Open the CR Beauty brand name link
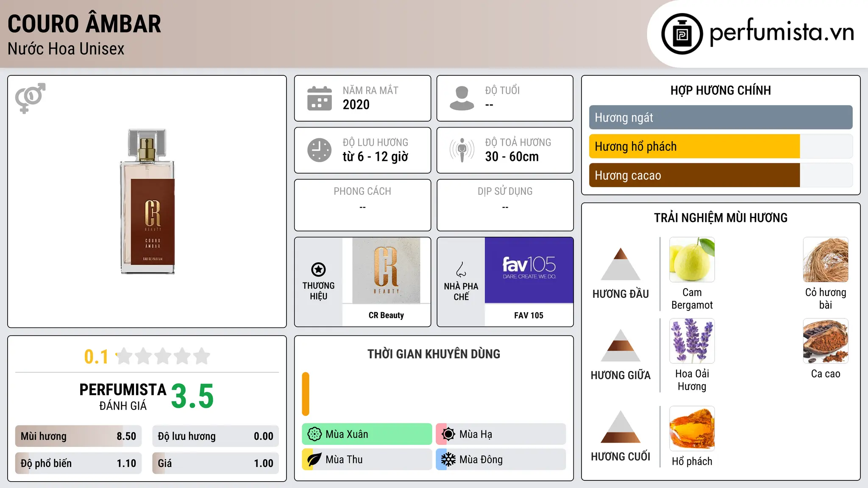The height and width of the screenshot is (488, 868). 386,315
